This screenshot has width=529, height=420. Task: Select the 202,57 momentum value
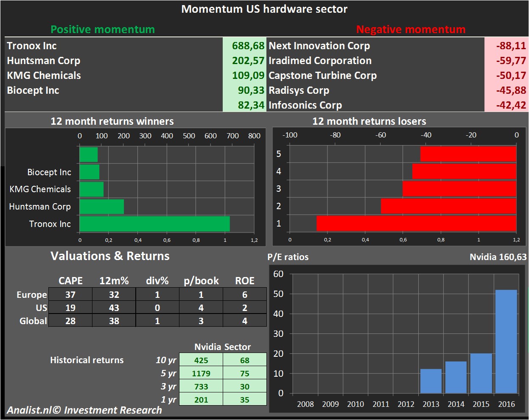click(248, 61)
